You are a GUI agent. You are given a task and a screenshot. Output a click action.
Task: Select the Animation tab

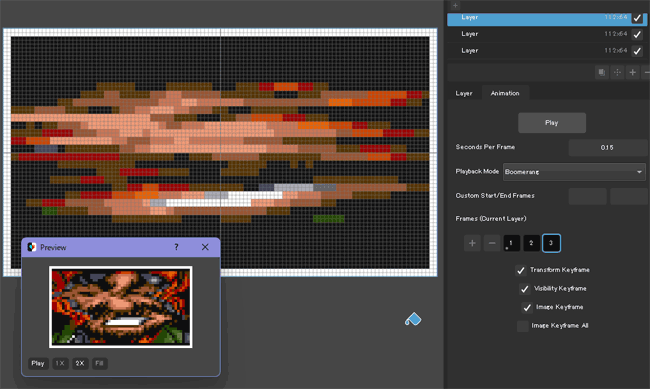pyautogui.click(x=505, y=93)
